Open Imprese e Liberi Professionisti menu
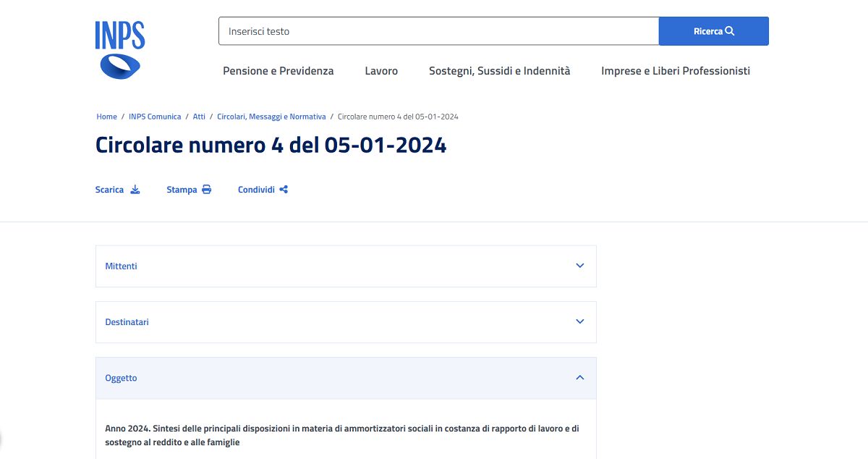 tap(676, 71)
